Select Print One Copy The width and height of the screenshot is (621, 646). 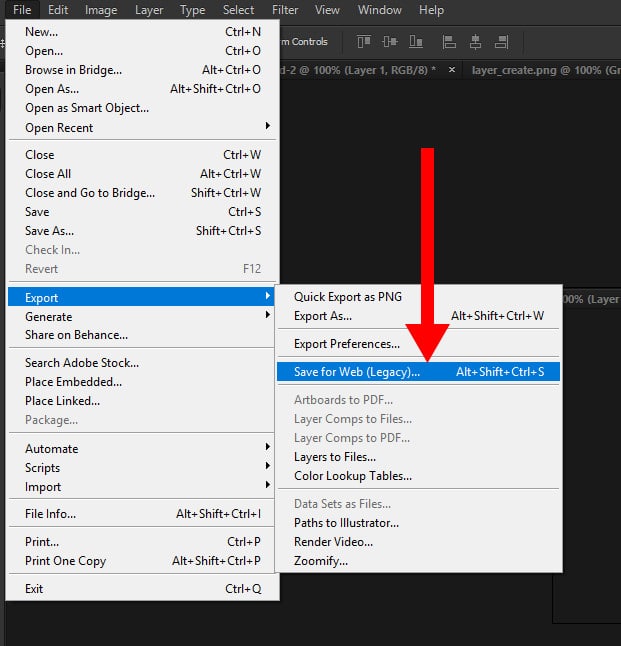[141, 560]
